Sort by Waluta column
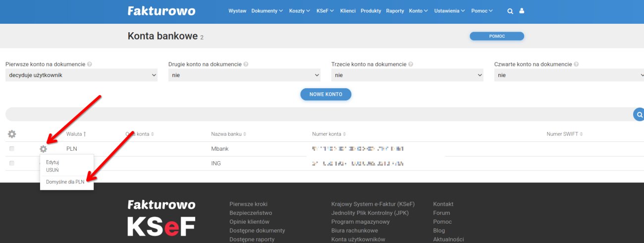 coord(76,134)
